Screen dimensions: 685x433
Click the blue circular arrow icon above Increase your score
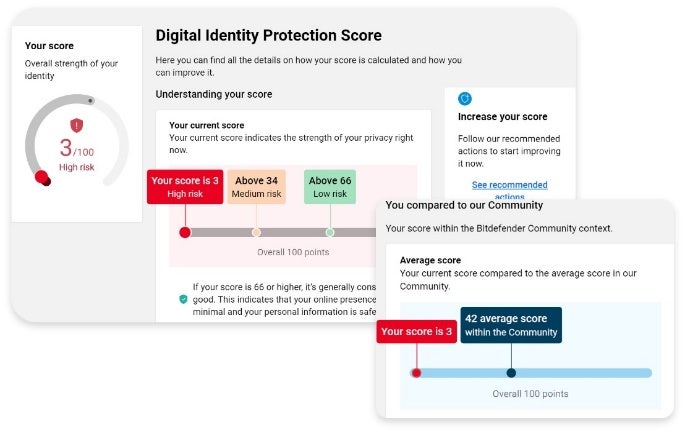click(465, 98)
